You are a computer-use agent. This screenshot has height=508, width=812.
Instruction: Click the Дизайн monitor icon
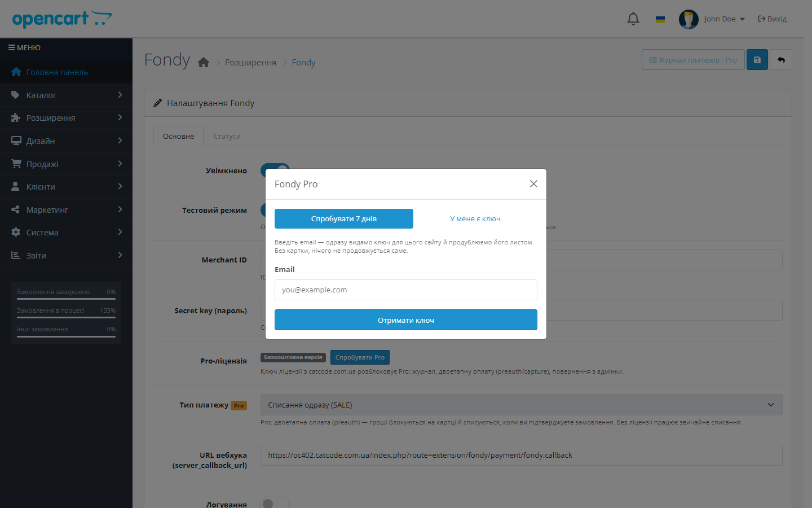coord(16,141)
